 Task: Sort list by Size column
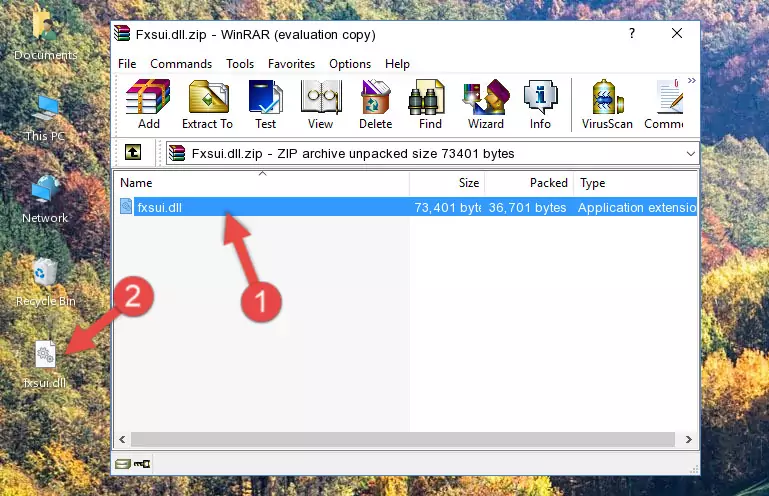[447, 183]
